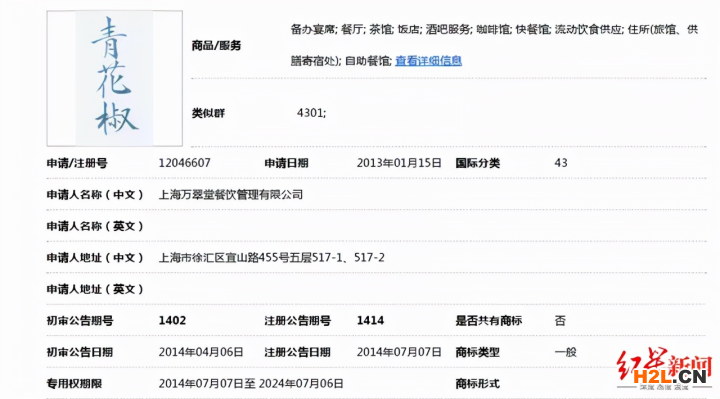This screenshot has height=399, width=720.
Task: Click international class value 43
Action: (561, 163)
